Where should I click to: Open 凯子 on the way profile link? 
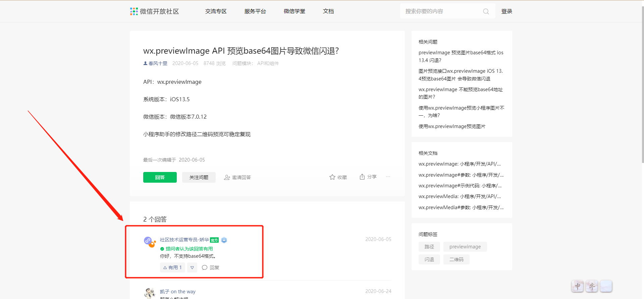178,292
